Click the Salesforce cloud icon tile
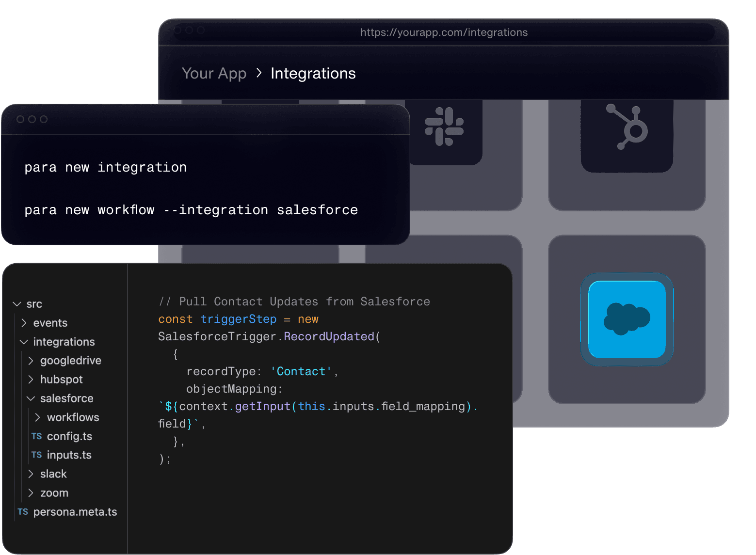Viewport: 756px width, 555px height. coord(627,319)
